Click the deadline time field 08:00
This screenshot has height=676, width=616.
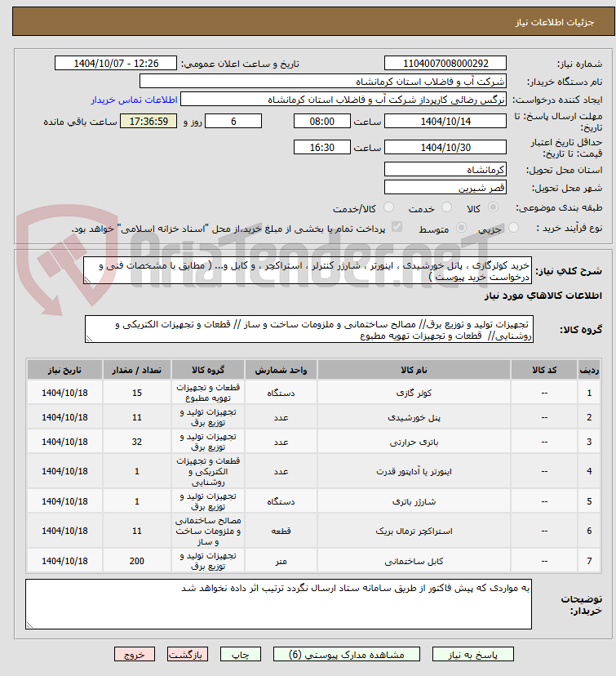click(321, 121)
